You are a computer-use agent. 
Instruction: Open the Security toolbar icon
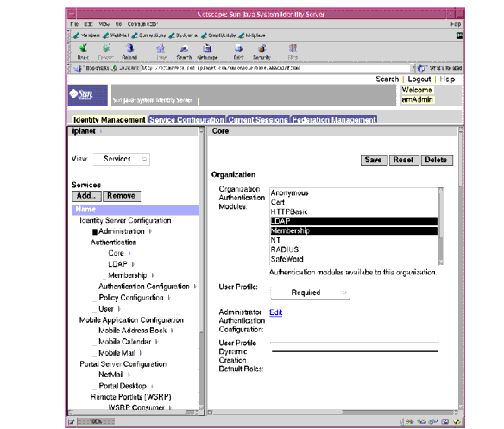click(x=261, y=48)
